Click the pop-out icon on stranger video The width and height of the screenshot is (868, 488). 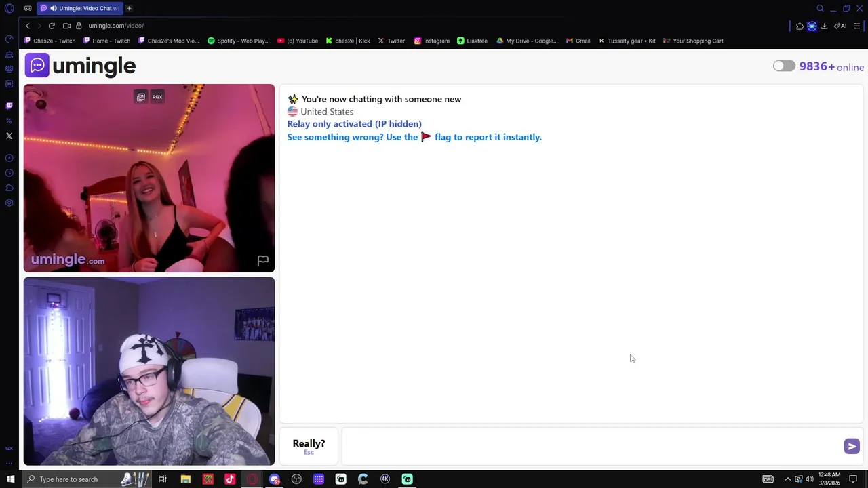[x=141, y=97]
